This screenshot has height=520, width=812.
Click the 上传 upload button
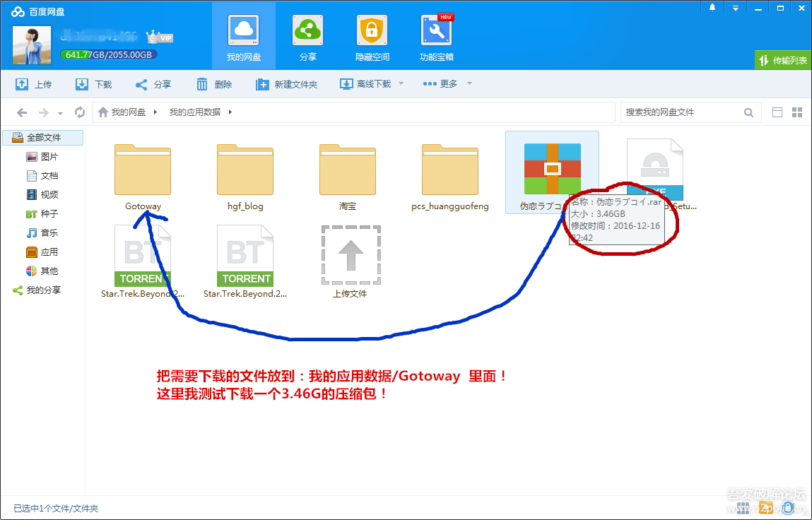[34, 84]
